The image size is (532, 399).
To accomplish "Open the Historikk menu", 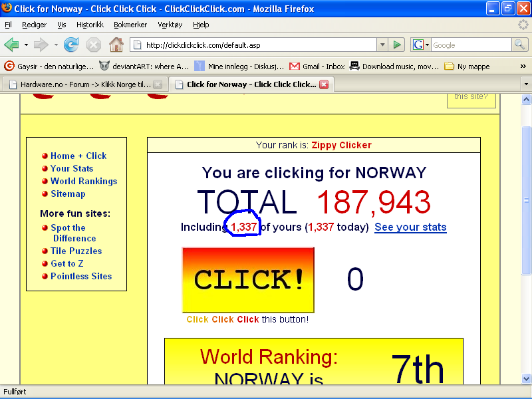I will pos(90,25).
